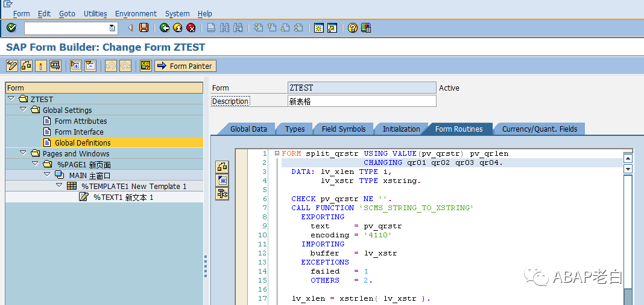This screenshot has height=305, width=644.
Task: Select Form Interface in the tree
Action: click(x=79, y=132)
